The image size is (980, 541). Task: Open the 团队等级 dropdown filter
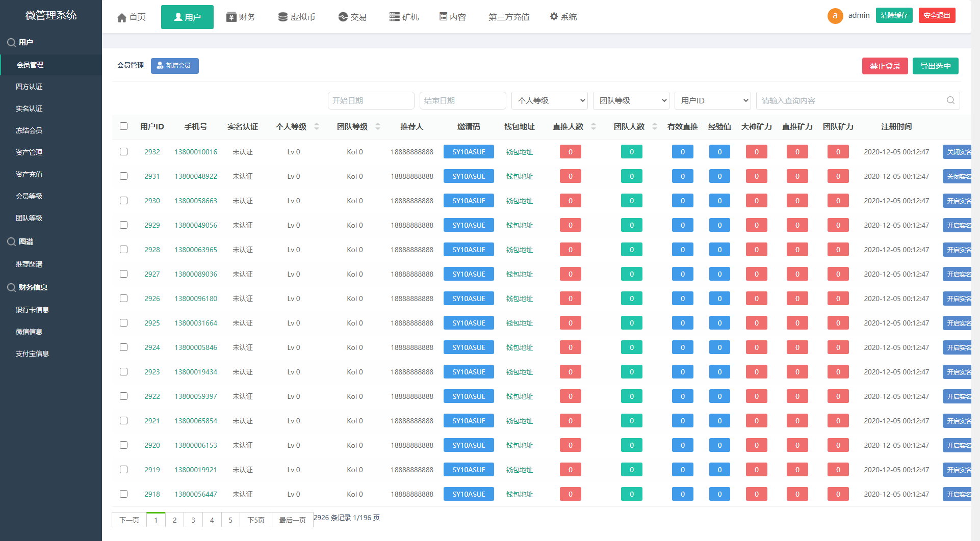(x=631, y=101)
